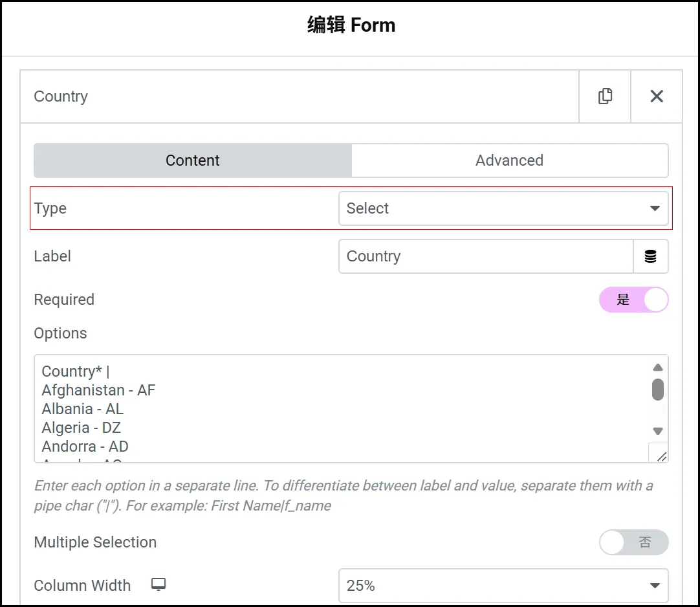
Task: Close the Country field editor
Action: point(657,96)
